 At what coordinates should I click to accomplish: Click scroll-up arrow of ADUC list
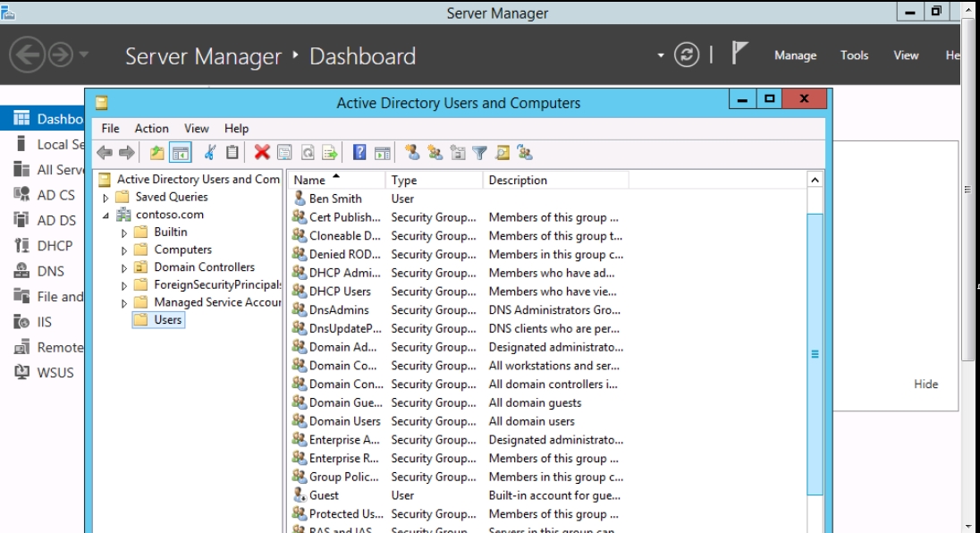coord(815,180)
